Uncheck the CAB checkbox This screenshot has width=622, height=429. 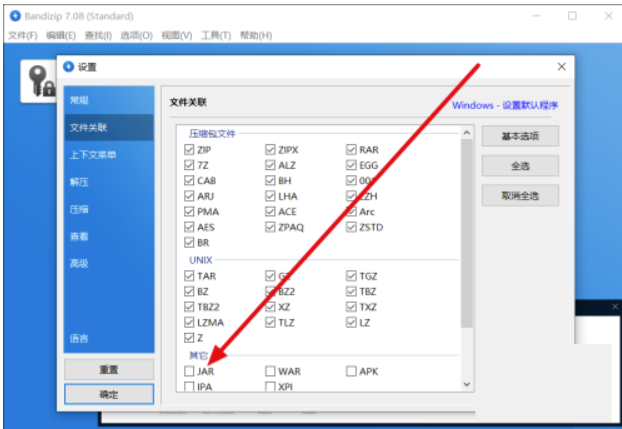189,181
